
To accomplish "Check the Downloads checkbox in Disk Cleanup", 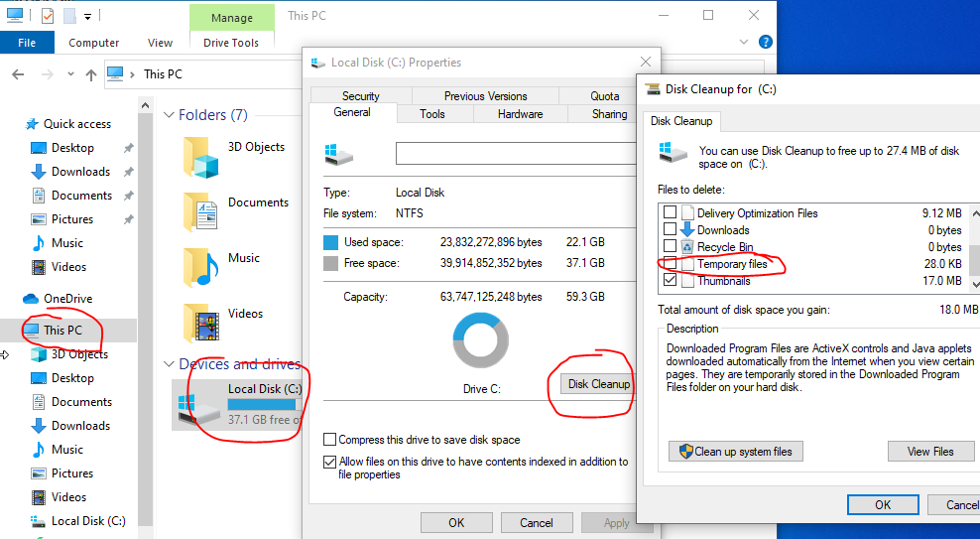I will [x=670, y=229].
